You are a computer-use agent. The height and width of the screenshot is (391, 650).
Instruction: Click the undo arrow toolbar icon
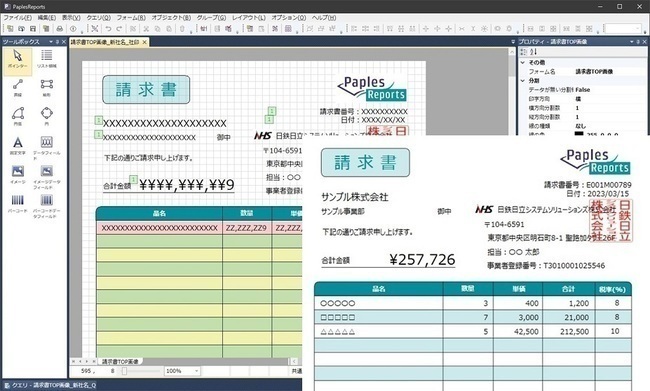[108, 29]
